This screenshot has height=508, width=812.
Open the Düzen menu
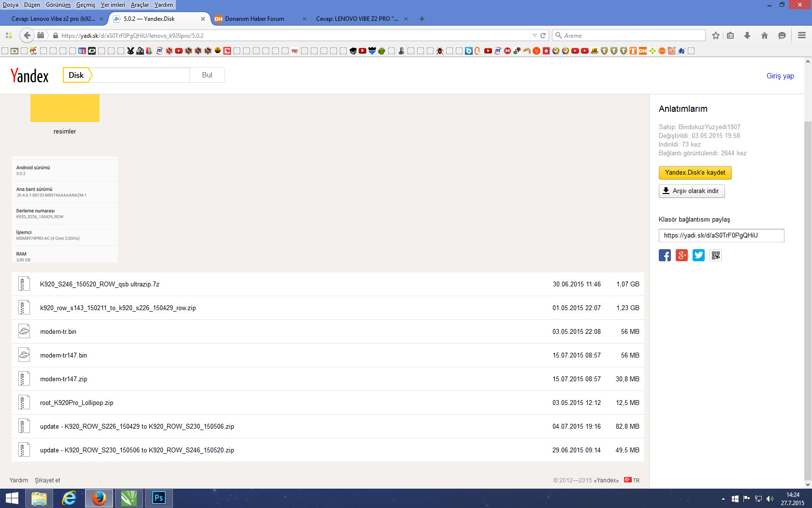coord(32,5)
